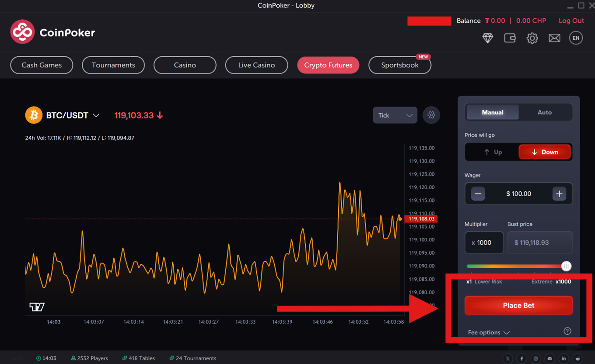
Task: Select Down price direction
Action: 545,152
